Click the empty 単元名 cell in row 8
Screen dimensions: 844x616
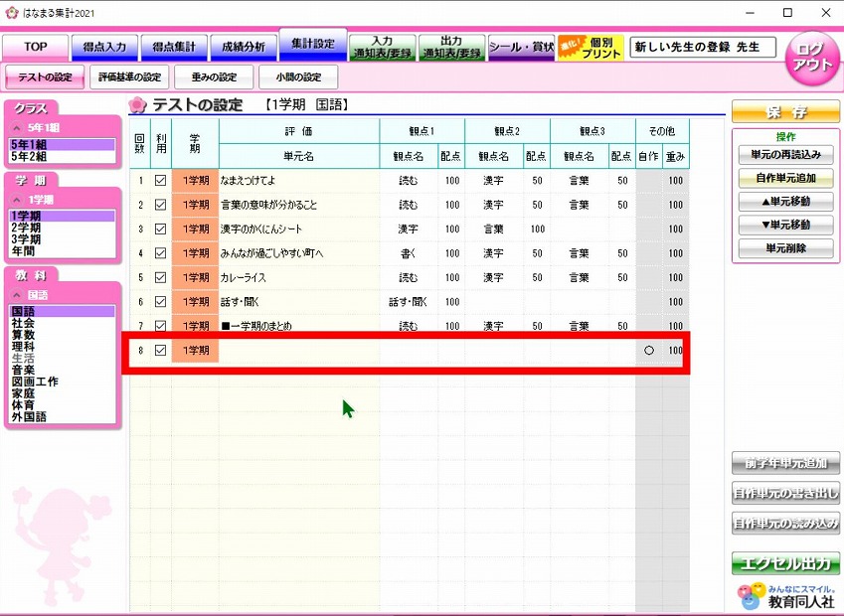click(x=299, y=351)
